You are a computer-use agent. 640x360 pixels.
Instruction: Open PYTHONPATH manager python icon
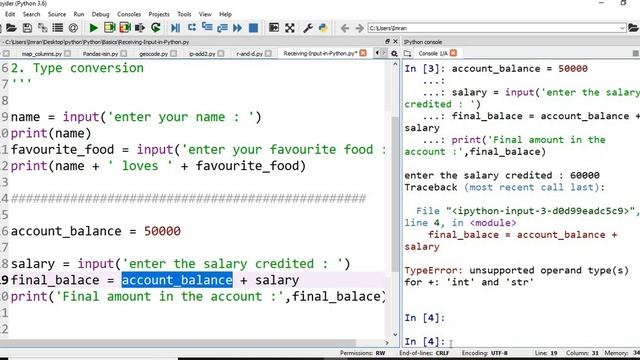tap(323, 28)
